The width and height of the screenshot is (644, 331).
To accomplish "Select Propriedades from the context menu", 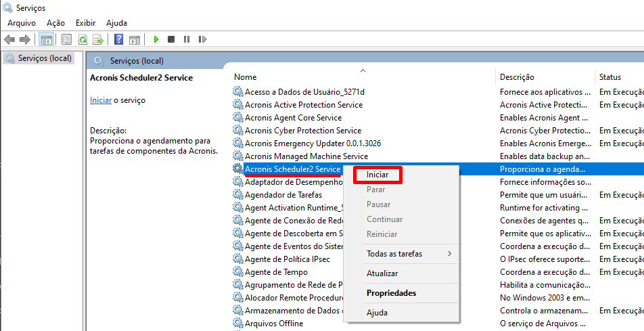I will click(x=391, y=293).
